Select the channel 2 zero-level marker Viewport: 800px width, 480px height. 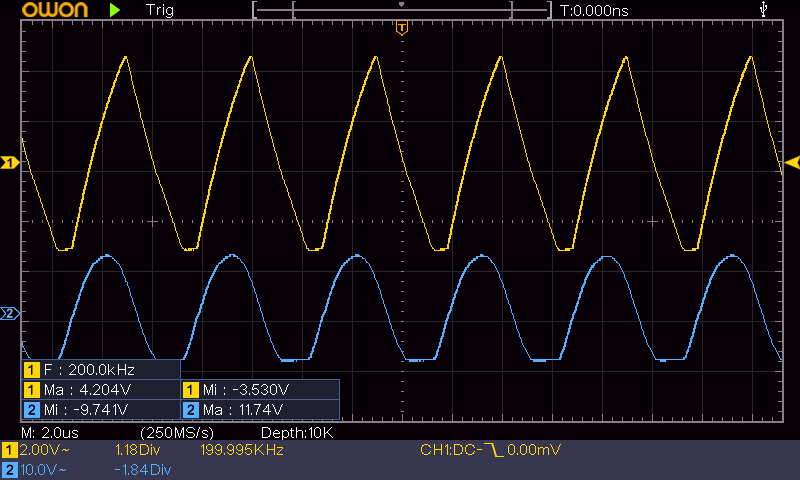pos(10,313)
